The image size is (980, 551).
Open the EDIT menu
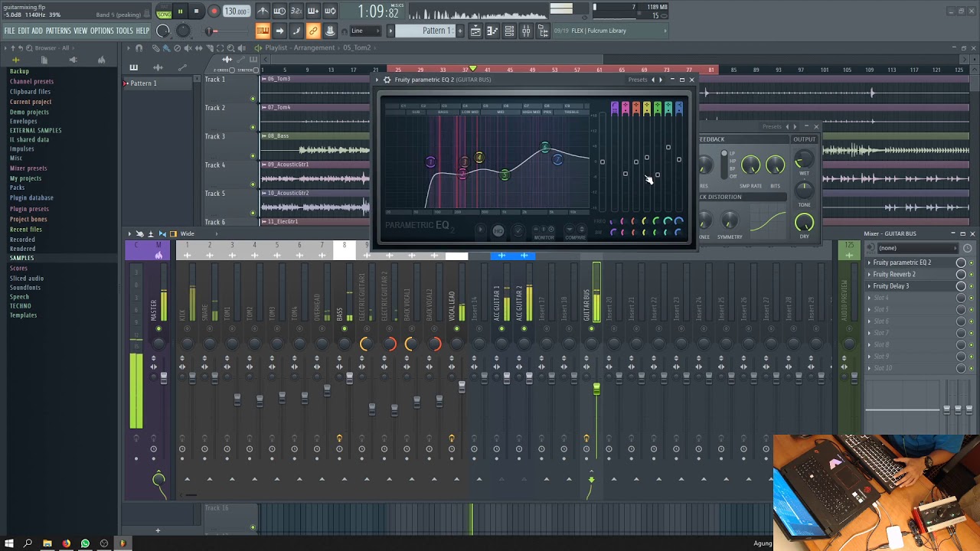pos(24,31)
